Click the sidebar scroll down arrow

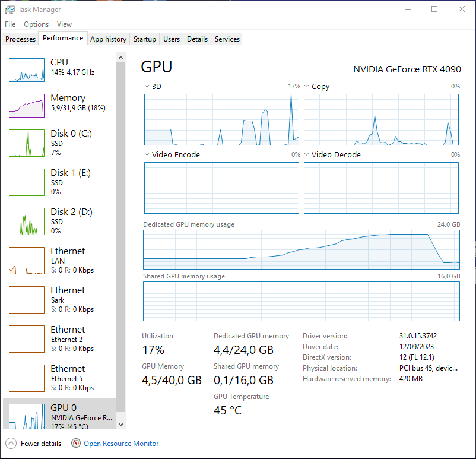[121, 425]
